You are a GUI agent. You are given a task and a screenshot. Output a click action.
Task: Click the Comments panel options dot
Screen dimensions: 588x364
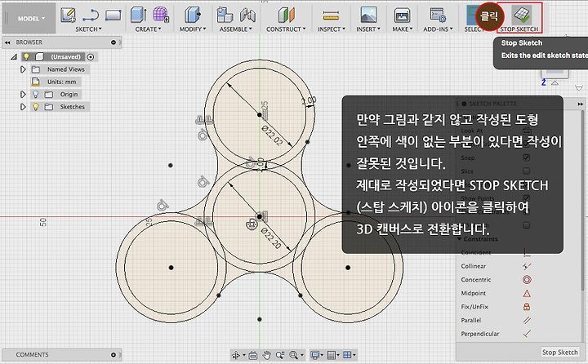pyautogui.click(x=114, y=355)
